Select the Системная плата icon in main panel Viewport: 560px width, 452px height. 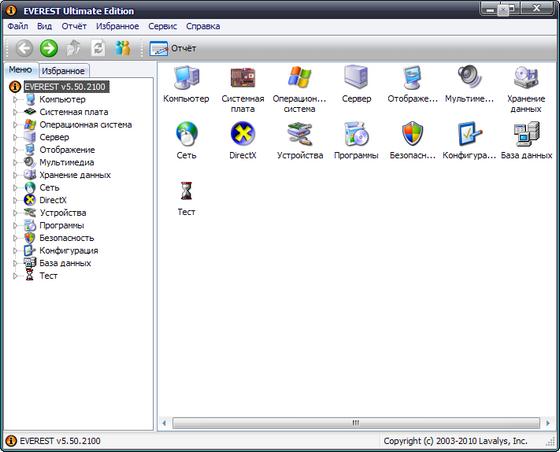242,77
